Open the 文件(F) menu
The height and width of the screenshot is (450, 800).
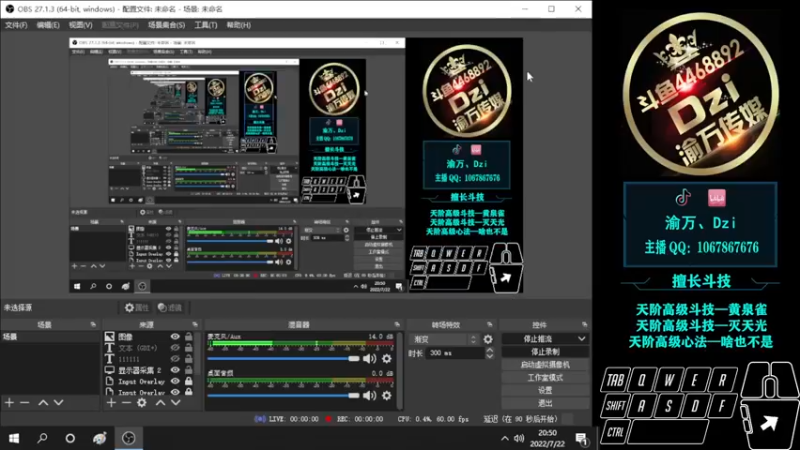click(16, 24)
